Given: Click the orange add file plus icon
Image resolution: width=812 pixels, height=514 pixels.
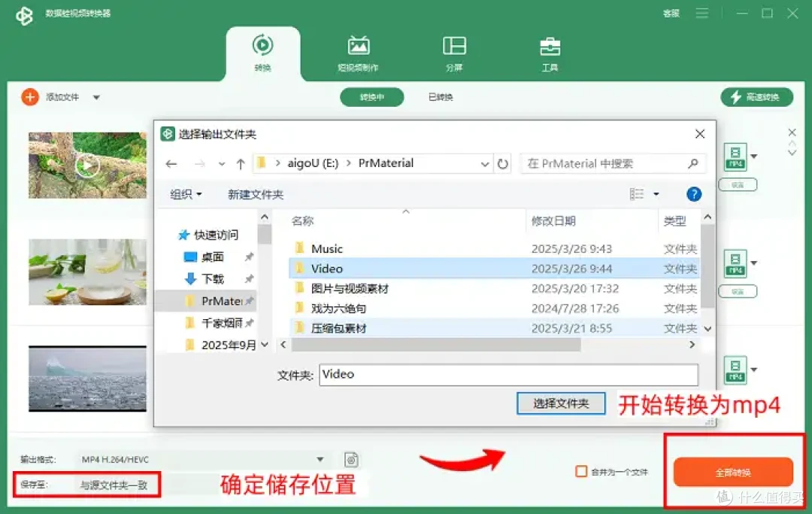Looking at the screenshot, I should tap(30, 97).
